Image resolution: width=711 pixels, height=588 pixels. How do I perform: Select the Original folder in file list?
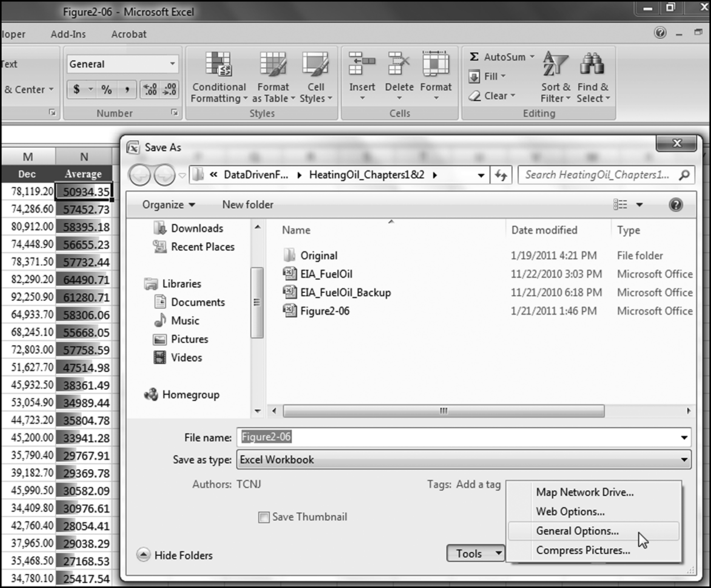point(310,256)
